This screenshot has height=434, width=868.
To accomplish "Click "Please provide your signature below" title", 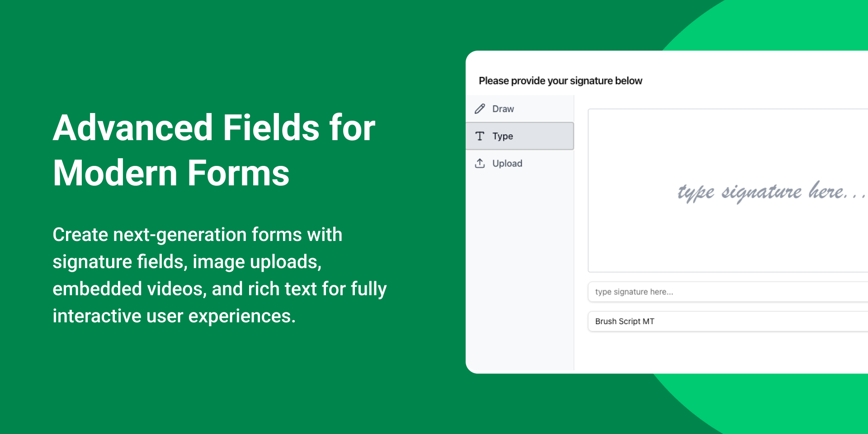I will pos(560,81).
